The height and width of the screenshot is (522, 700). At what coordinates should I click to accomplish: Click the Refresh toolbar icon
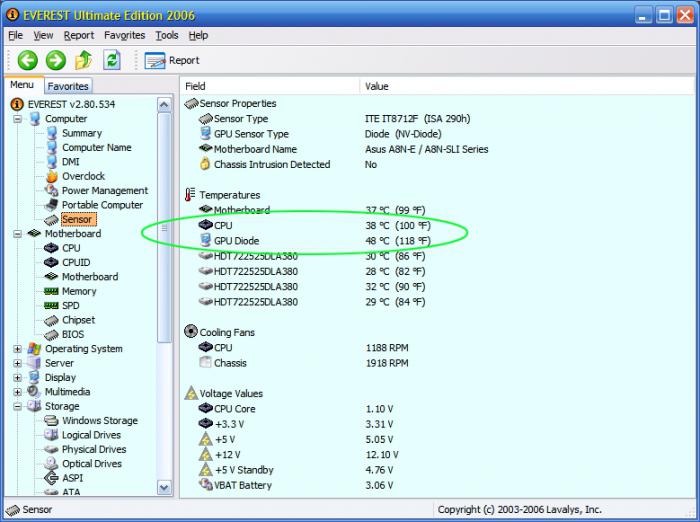point(112,60)
